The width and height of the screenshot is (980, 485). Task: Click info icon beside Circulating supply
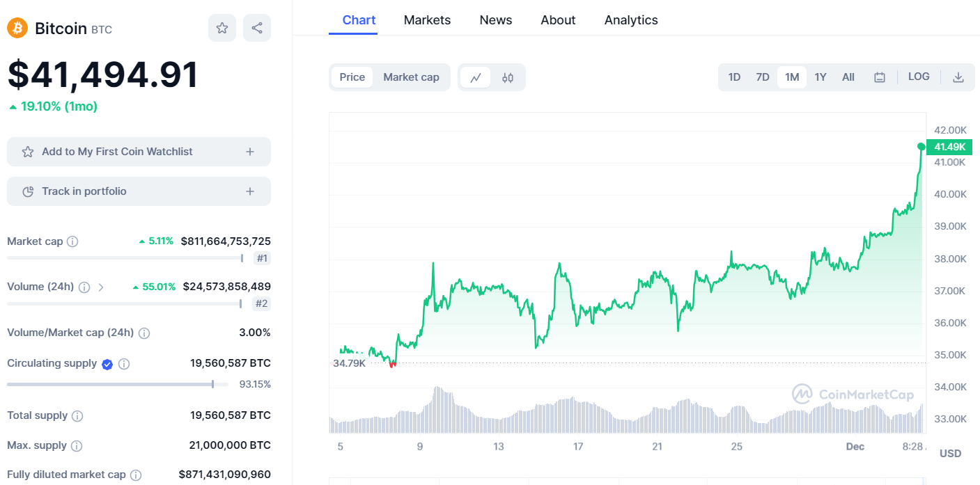pos(124,364)
